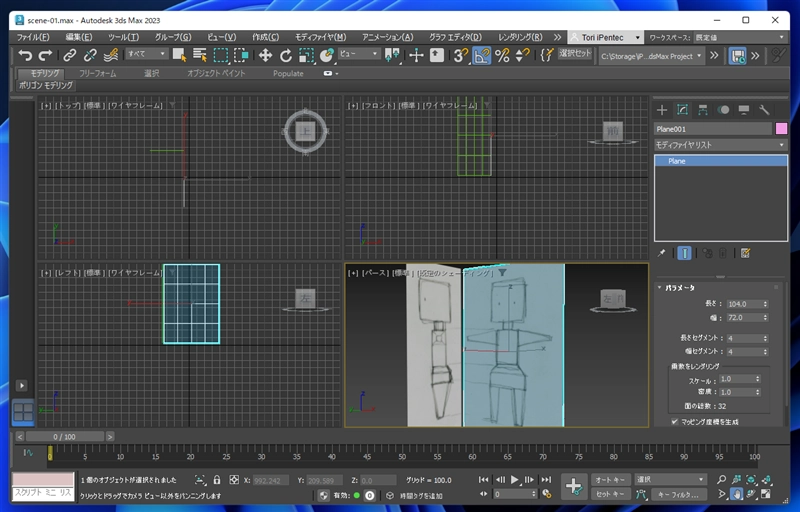
Task: Open the Modify command panel tab
Action: coord(682,110)
